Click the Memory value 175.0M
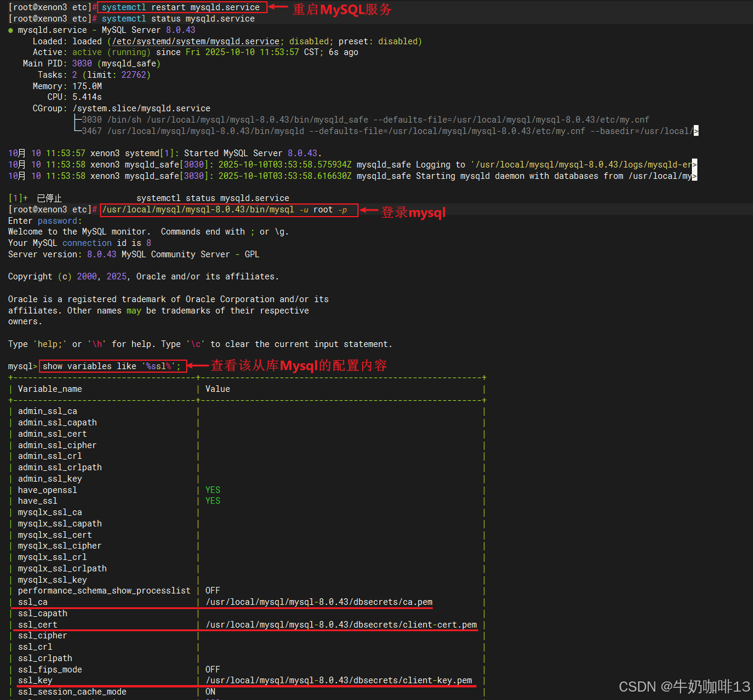The height and width of the screenshot is (700, 753). tap(87, 86)
